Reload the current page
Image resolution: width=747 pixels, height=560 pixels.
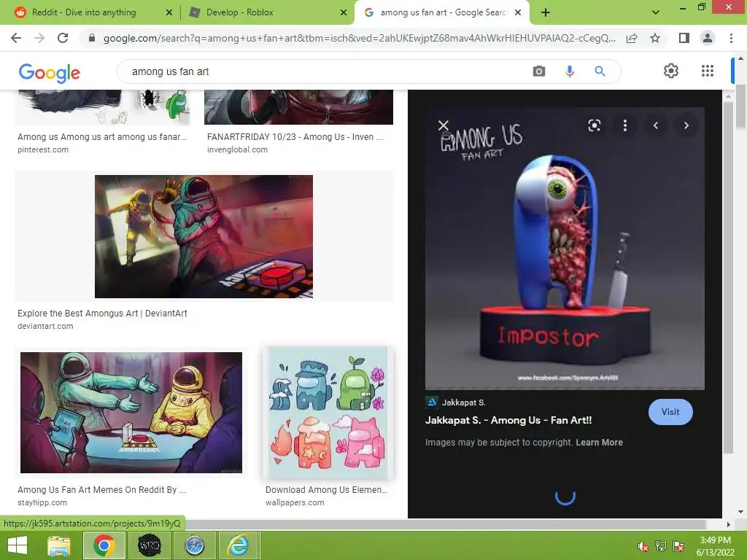(63, 38)
